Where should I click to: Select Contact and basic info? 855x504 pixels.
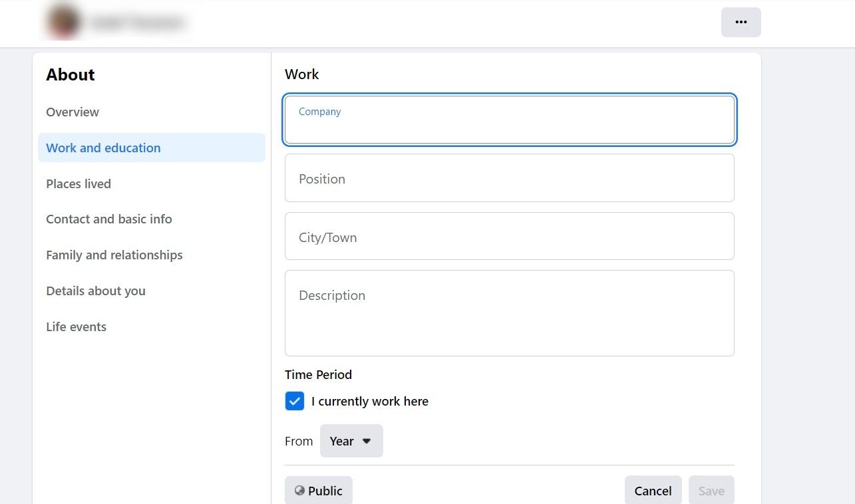tap(108, 219)
